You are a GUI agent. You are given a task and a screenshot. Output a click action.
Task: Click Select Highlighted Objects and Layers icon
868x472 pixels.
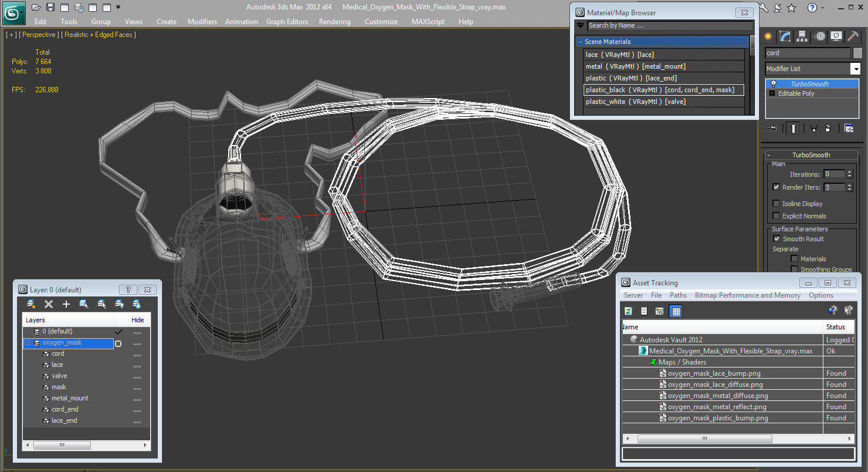84,304
